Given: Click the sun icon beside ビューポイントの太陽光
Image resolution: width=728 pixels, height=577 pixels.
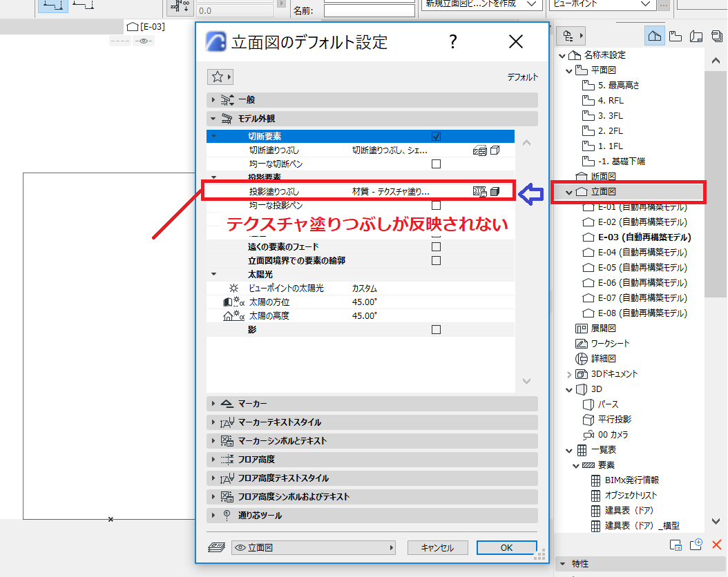Looking at the screenshot, I should pyautogui.click(x=234, y=288).
